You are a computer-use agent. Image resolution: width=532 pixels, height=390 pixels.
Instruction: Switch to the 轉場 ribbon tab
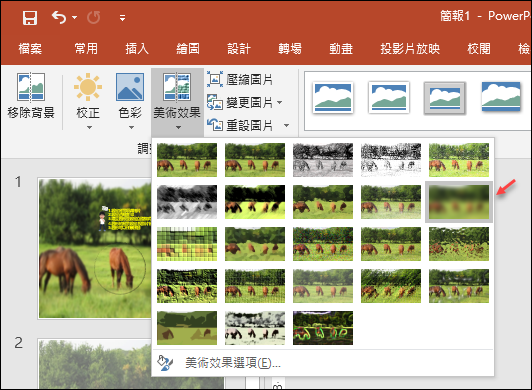coord(290,49)
